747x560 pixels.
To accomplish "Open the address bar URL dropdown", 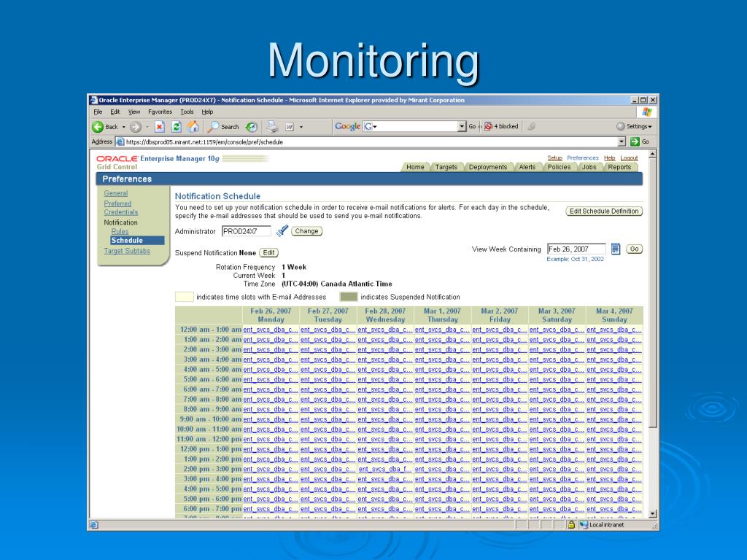I will (622, 141).
